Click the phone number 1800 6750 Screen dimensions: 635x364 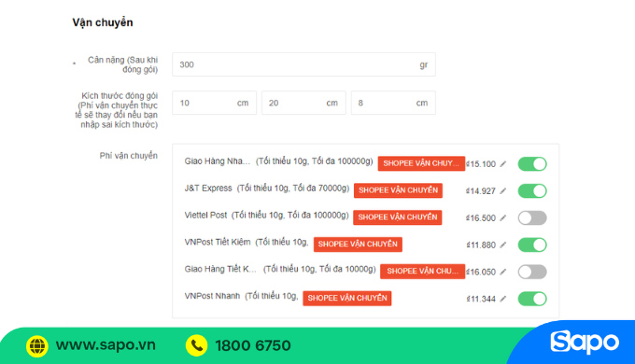pos(253,345)
